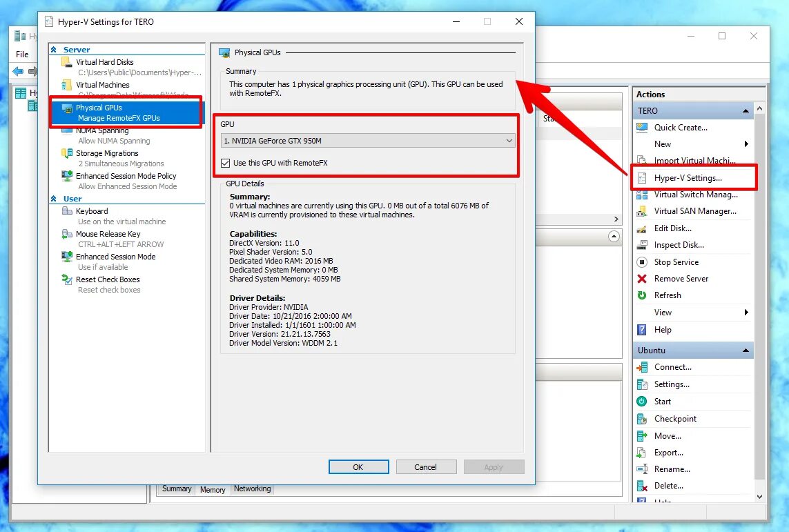Image resolution: width=789 pixels, height=532 pixels.
Task: Click 'Driver Version: 21.21.13.7563' text
Action: tap(280, 334)
